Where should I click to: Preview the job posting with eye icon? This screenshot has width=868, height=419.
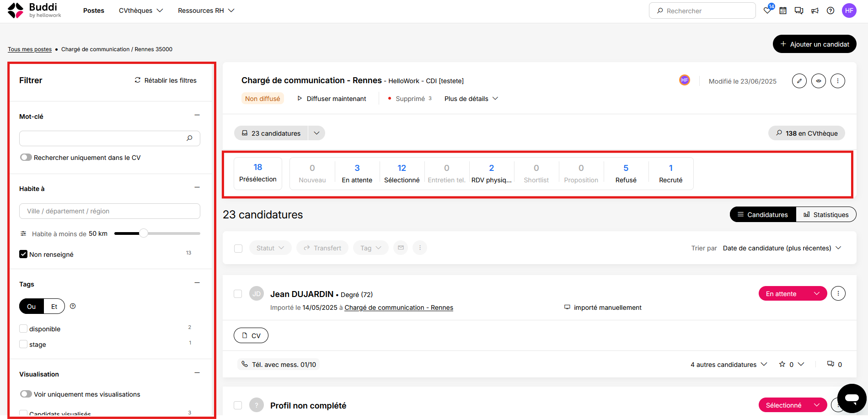pyautogui.click(x=819, y=81)
